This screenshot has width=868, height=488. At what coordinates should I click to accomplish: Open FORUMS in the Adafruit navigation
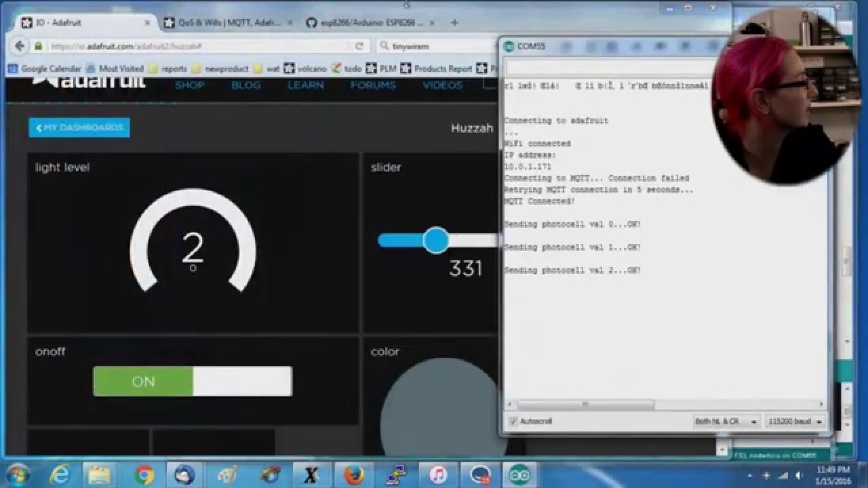(373, 85)
